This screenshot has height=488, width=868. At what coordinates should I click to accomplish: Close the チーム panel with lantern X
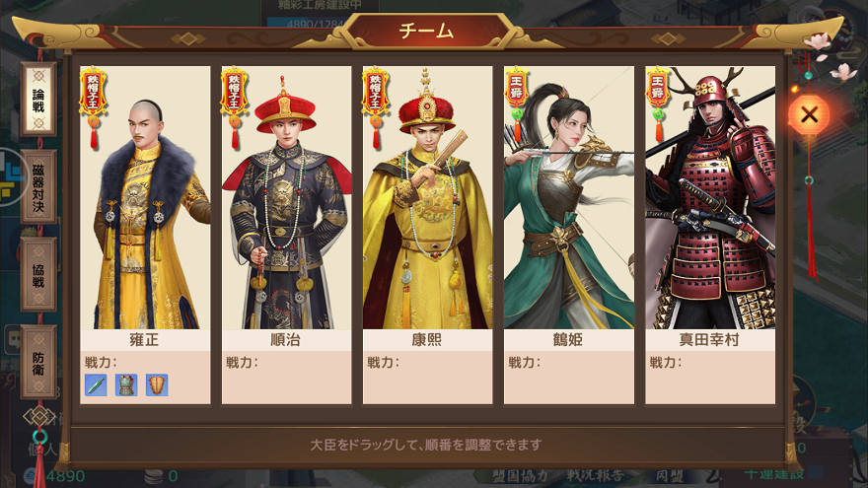click(809, 115)
